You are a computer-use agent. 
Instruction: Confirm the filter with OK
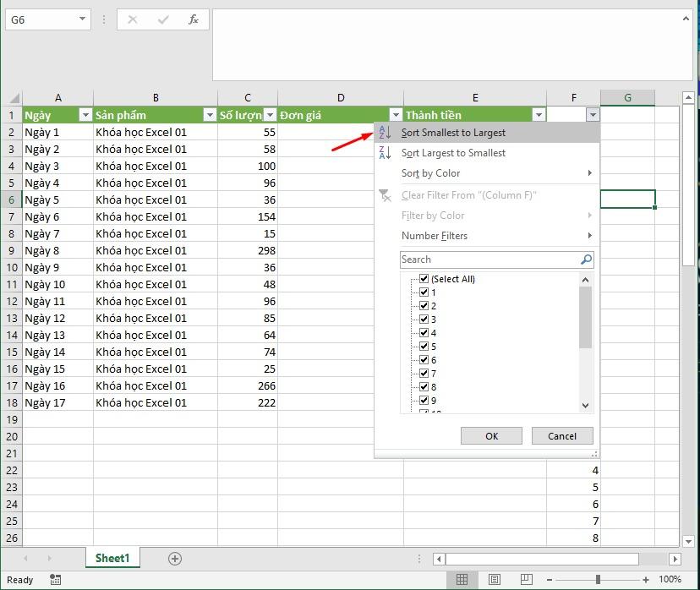tap(491, 435)
